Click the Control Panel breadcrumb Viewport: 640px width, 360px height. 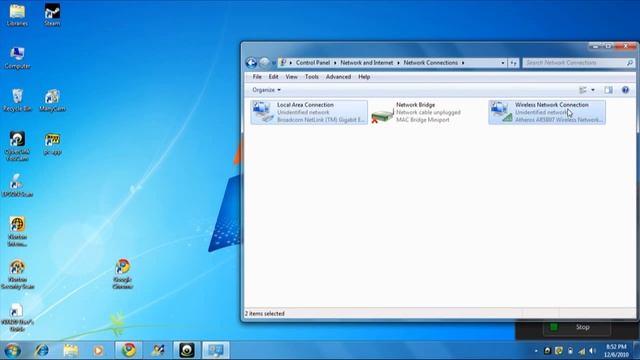click(313, 63)
